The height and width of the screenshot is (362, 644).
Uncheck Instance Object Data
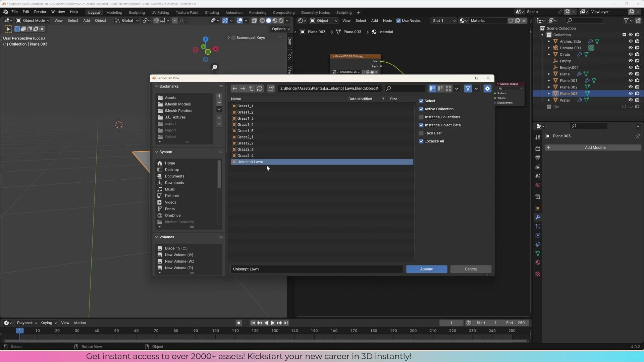click(421, 125)
